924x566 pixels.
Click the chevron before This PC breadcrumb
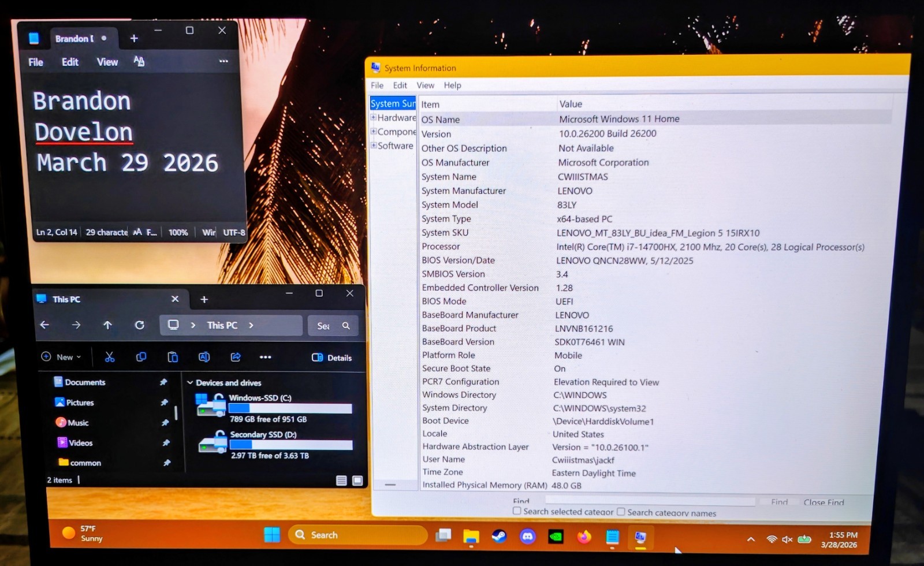tap(193, 325)
